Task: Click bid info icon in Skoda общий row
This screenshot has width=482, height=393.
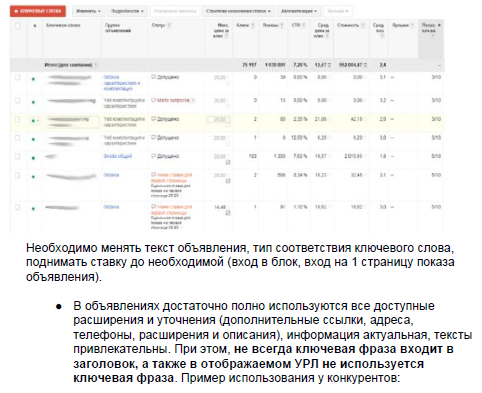Action: point(228,162)
